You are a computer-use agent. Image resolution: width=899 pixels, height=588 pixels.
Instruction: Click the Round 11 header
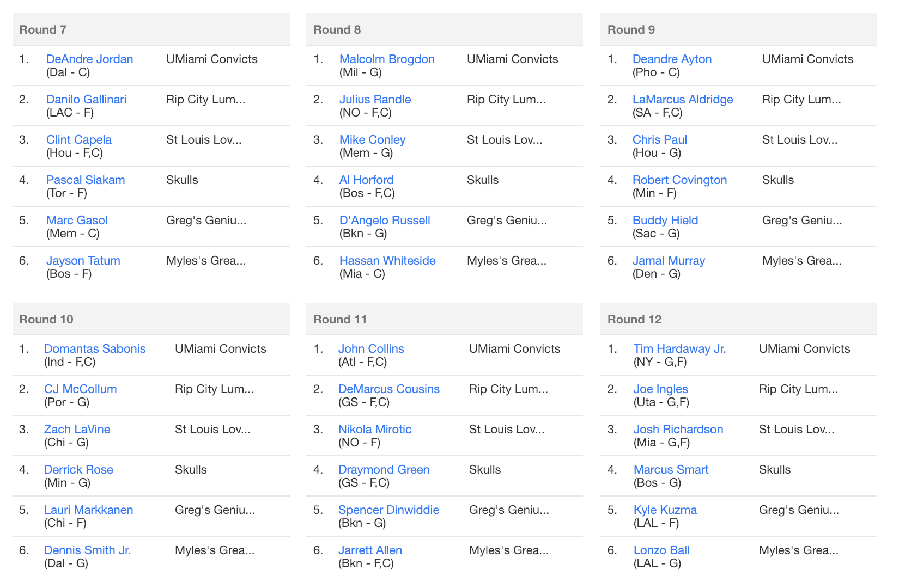coord(445,319)
